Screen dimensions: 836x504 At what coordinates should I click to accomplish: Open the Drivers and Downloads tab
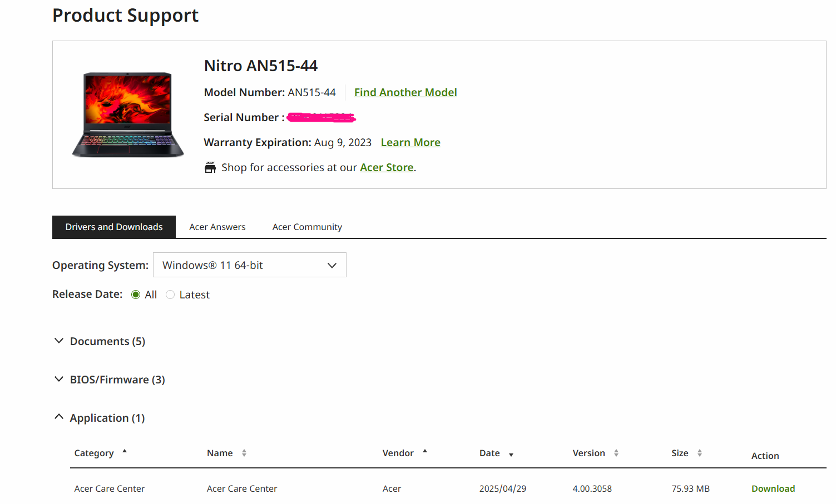pos(114,227)
